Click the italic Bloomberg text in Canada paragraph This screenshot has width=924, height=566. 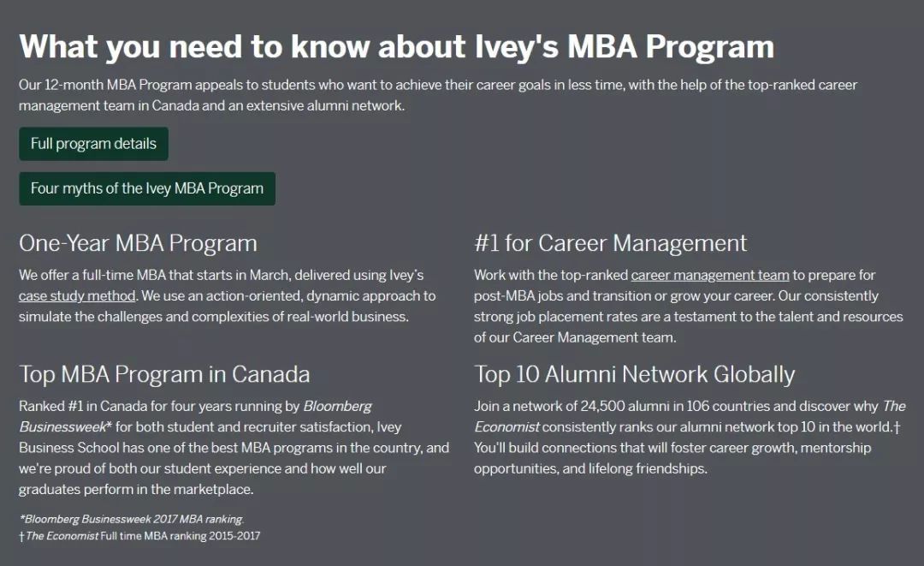(x=337, y=406)
